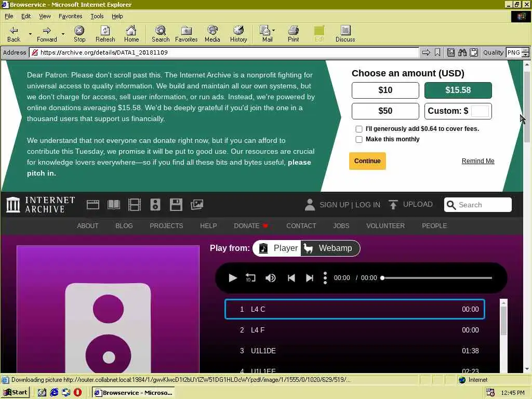Select track 3 U1L1DE

354,351
